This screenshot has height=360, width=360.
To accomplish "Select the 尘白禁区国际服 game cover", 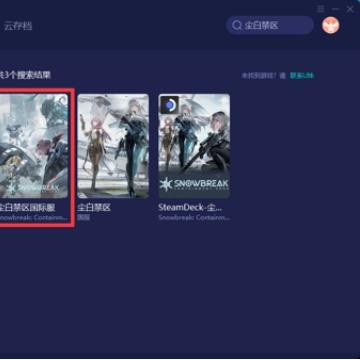I will click(34, 146).
